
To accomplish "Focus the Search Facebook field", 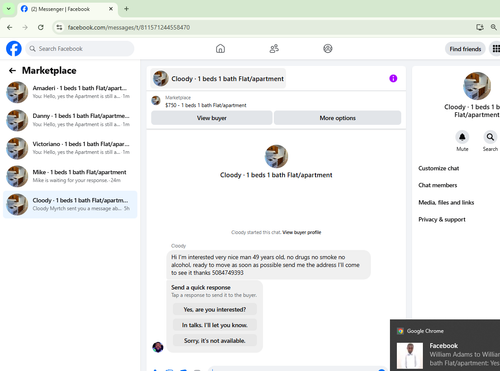I will point(80,49).
